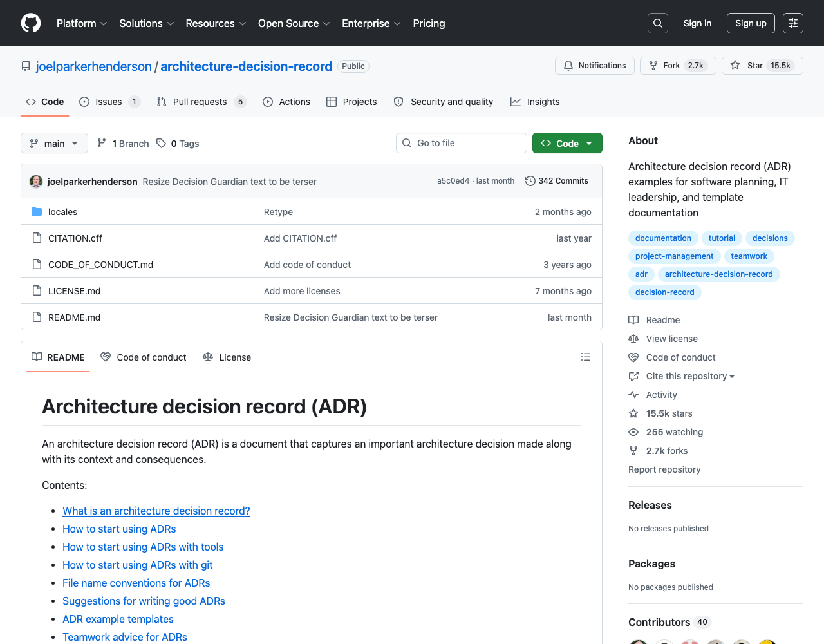Open the main branch selector dropdown
Screen dimensions: 824x644
click(54, 143)
